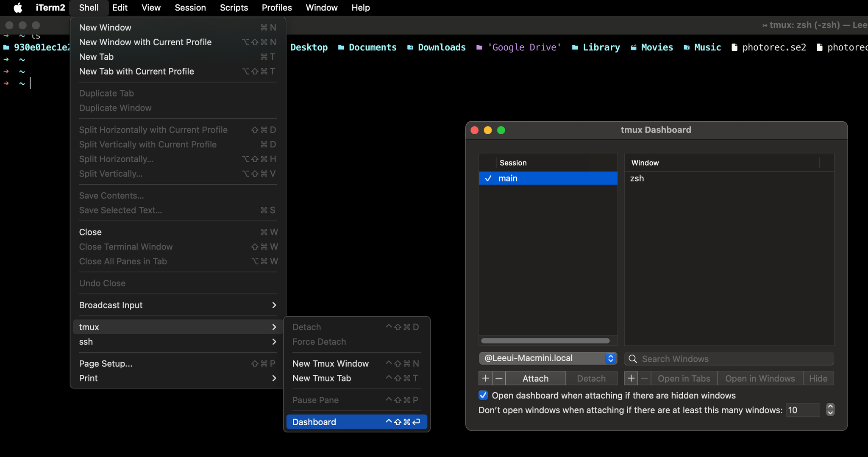Click the Desktop folder in terminal output
The width and height of the screenshot is (868, 457).
pos(309,47)
